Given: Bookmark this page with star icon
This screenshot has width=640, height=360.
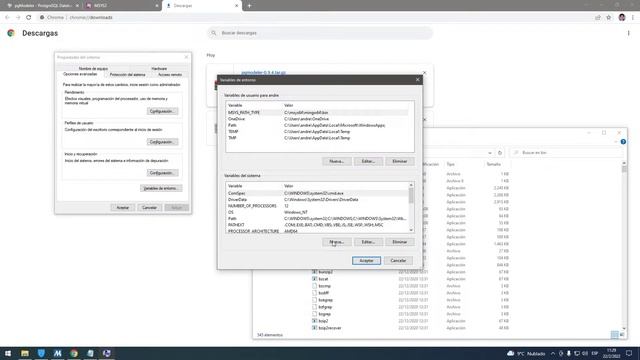Looking at the screenshot, I should click(x=609, y=18).
